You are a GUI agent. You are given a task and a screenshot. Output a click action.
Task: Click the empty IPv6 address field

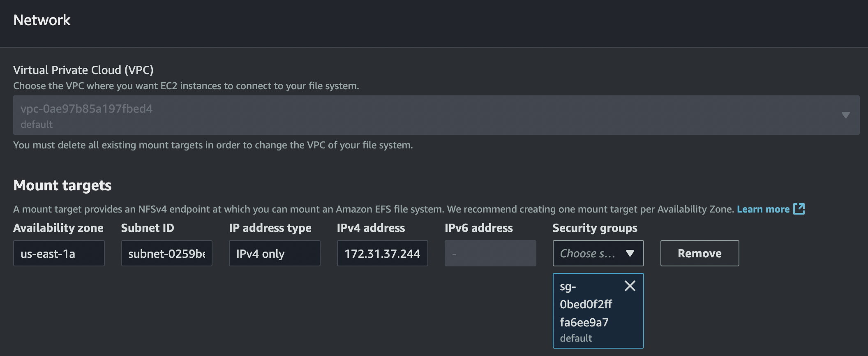(490, 254)
